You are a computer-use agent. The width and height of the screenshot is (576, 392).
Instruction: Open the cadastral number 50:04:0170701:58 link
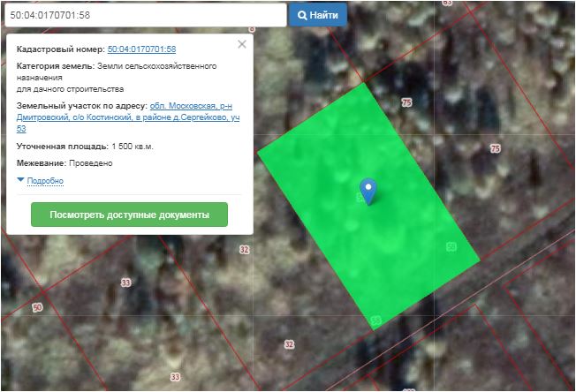click(141, 49)
